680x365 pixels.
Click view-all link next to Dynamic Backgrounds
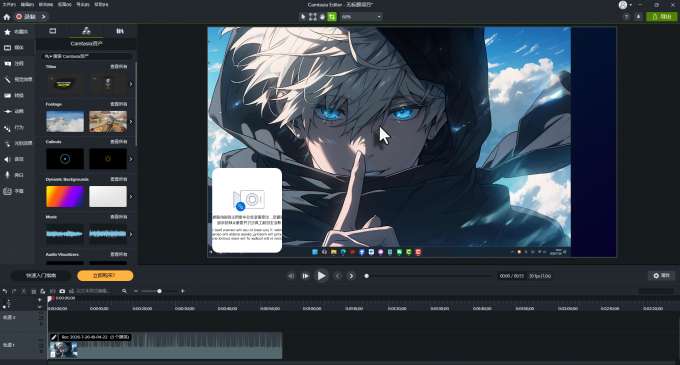click(119, 179)
